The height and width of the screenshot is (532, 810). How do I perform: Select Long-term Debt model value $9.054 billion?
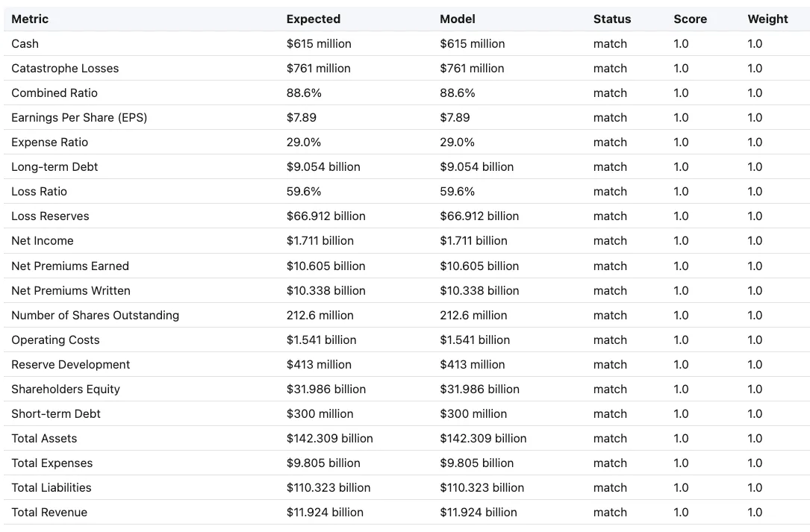click(476, 167)
